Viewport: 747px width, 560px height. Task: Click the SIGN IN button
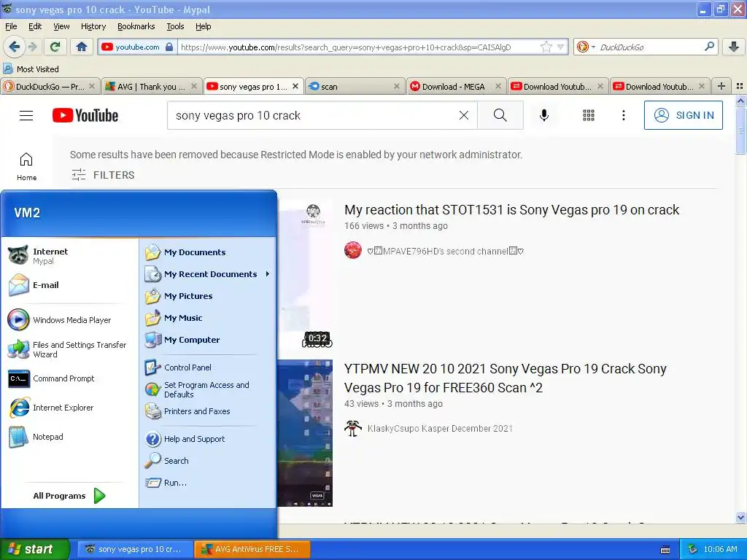click(683, 115)
